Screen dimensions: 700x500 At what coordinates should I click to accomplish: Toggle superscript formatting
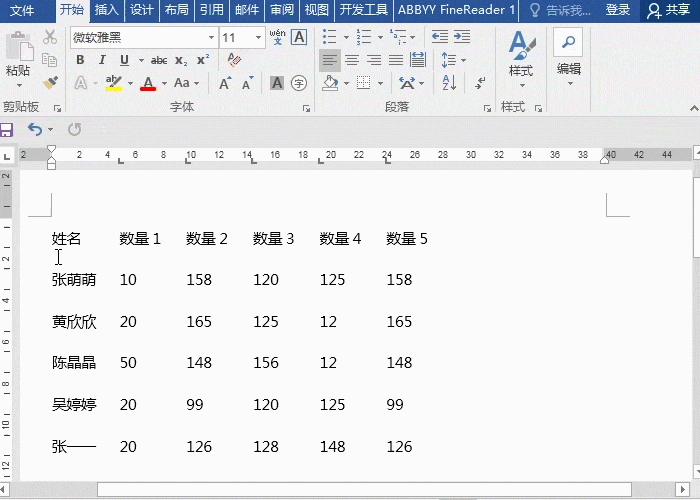[x=203, y=60]
